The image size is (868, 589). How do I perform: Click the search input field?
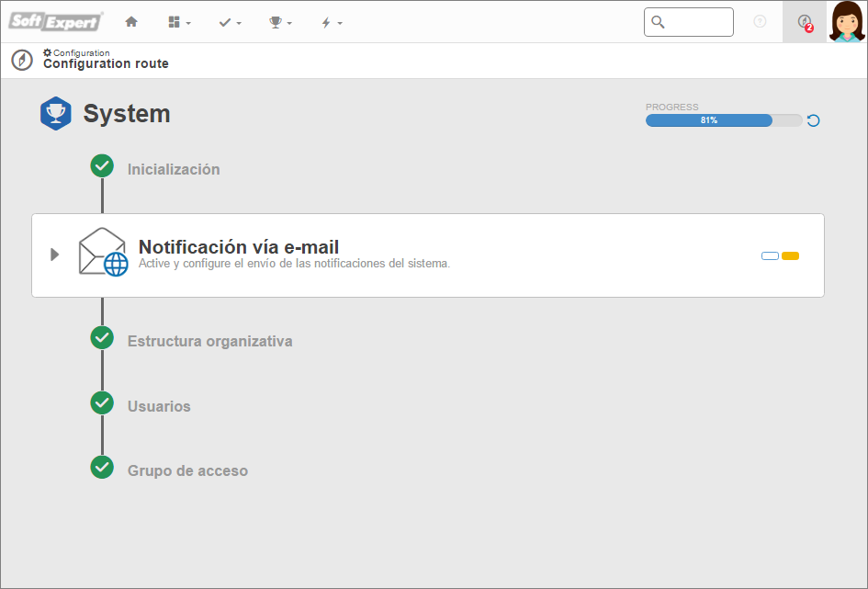tap(689, 22)
